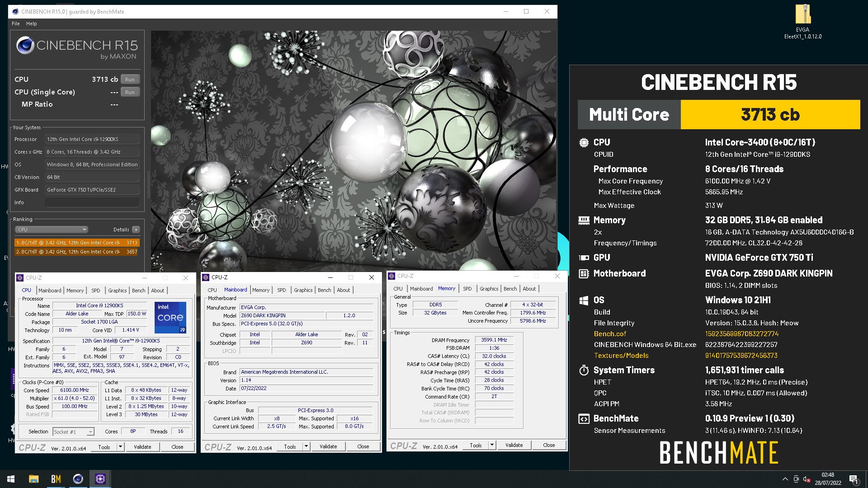This screenshot has width=868, height=488.
Task: Run the CPU Single Core benchmark
Action: [x=130, y=92]
